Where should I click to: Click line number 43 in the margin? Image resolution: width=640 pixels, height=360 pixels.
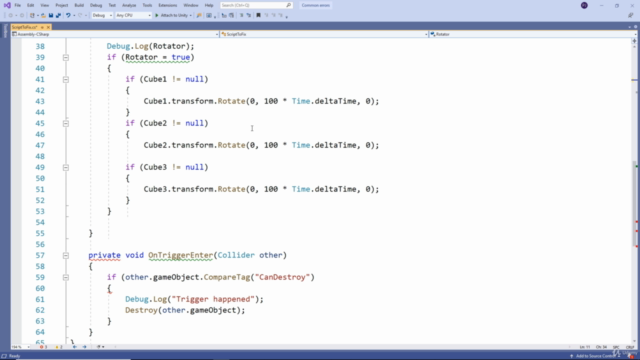tap(40, 101)
